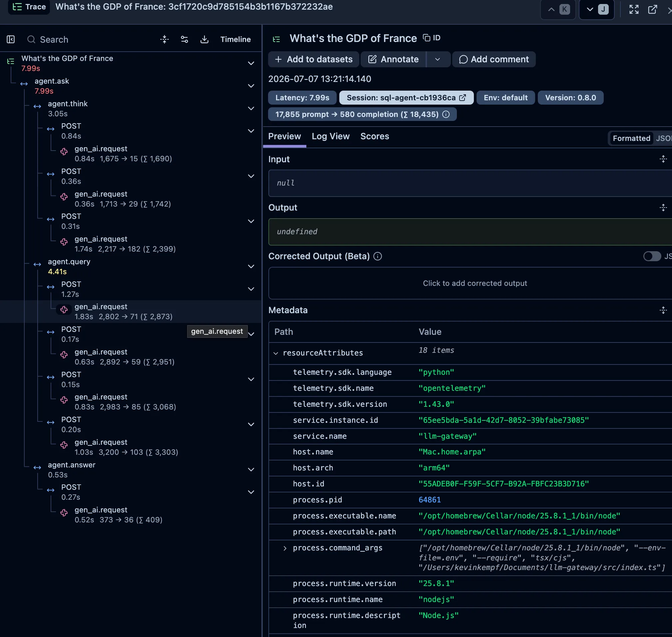This screenshot has width=672, height=637.
Task: Collapse agent.ask row chevron
Action: click(x=251, y=86)
